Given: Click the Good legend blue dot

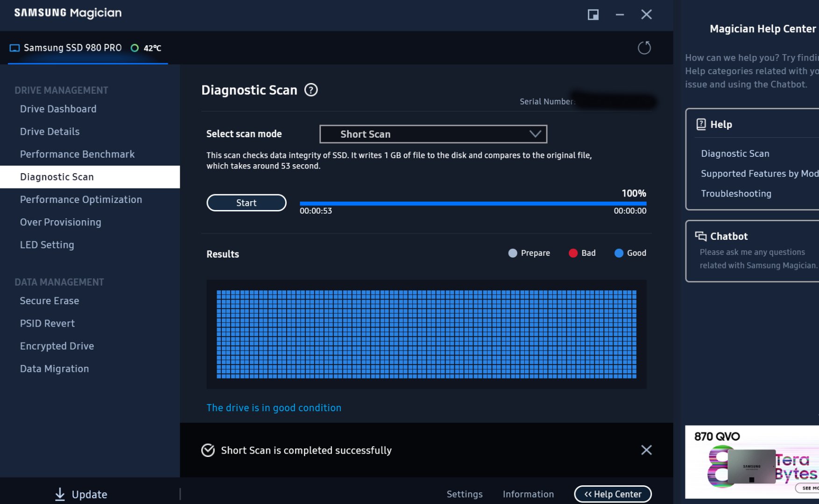Looking at the screenshot, I should (x=619, y=253).
